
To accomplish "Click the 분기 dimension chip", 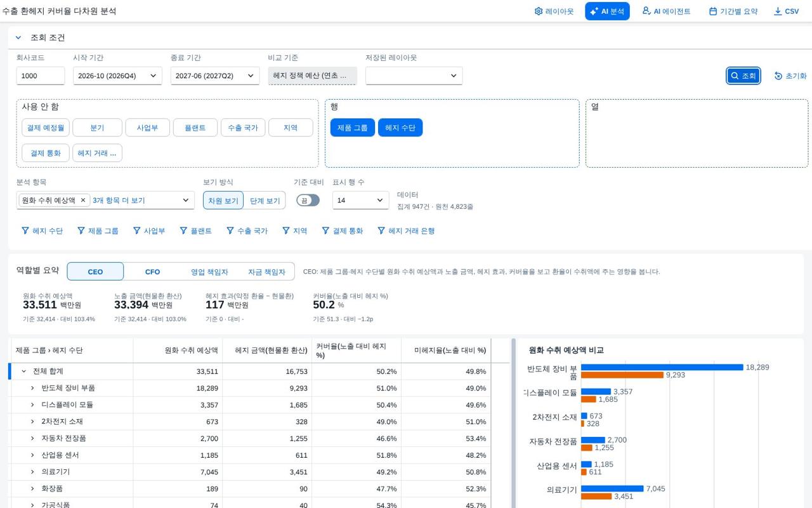I will [97, 128].
